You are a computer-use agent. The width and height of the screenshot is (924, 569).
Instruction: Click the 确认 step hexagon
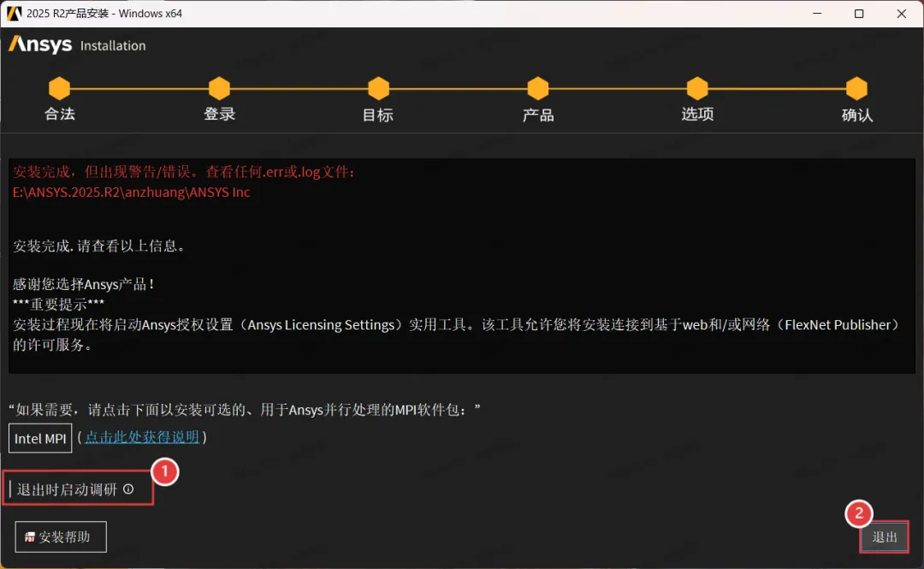pyautogui.click(x=856, y=88)
